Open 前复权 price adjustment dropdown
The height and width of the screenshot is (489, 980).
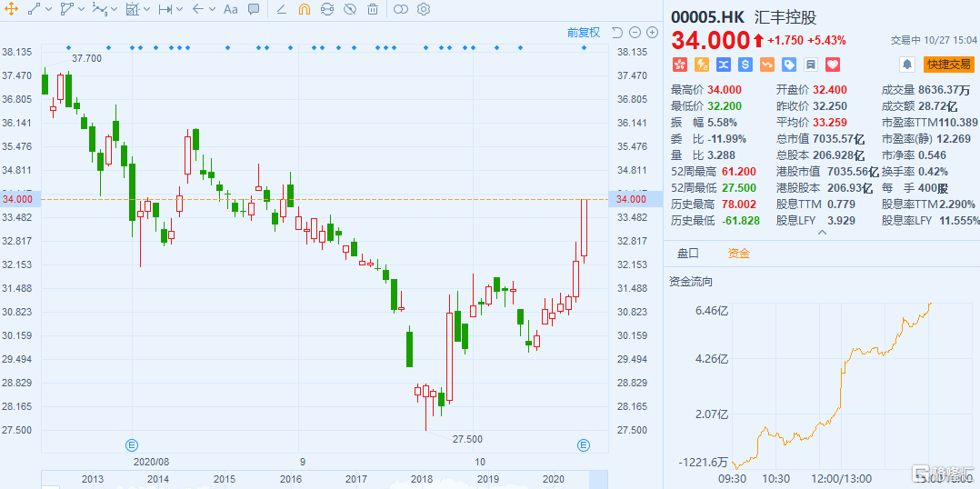point(584,33)
